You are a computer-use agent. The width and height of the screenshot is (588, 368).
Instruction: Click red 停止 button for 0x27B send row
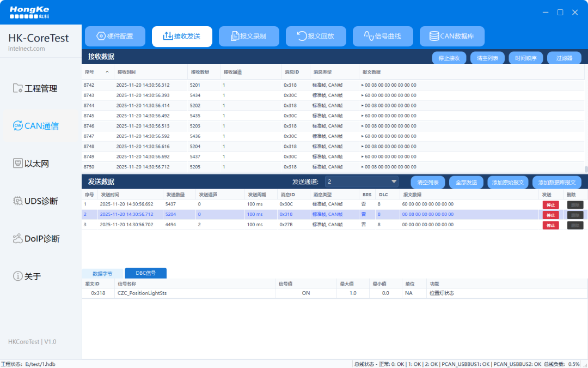pos(550,225)
